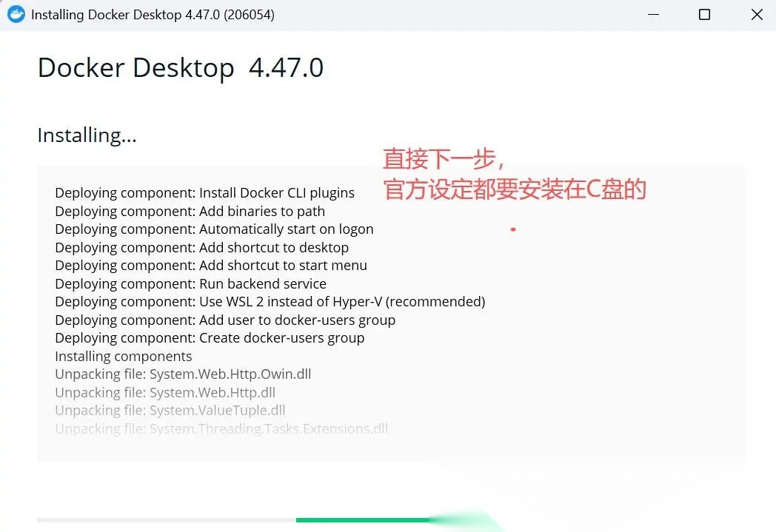776x532 pixels.
Task: Select the 'Create docker-users group' line
Action: (x=210, y=338)
